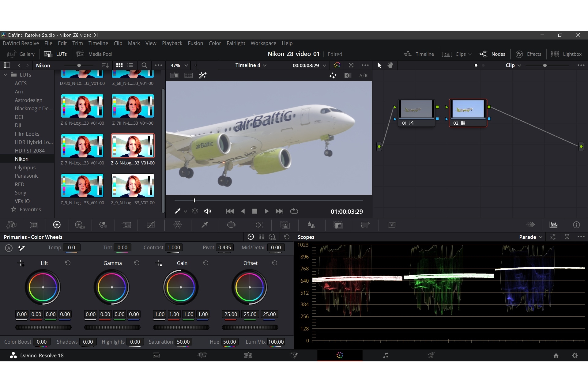This screenshot has height=392, width=588.
Task: Open the 3D stereoscopic palette
Action: 392,225
